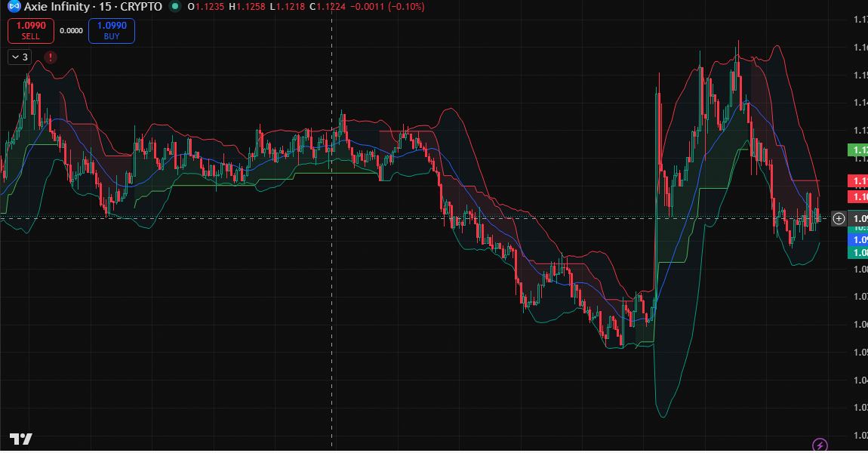Viewport: 868px width, 453px height.
Task: Click the gray crosshair price label beside plus icon
Action: [x=858, y=219]
